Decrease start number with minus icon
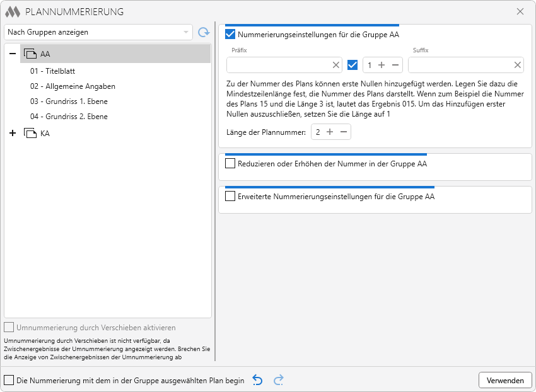 coord(395,65)
